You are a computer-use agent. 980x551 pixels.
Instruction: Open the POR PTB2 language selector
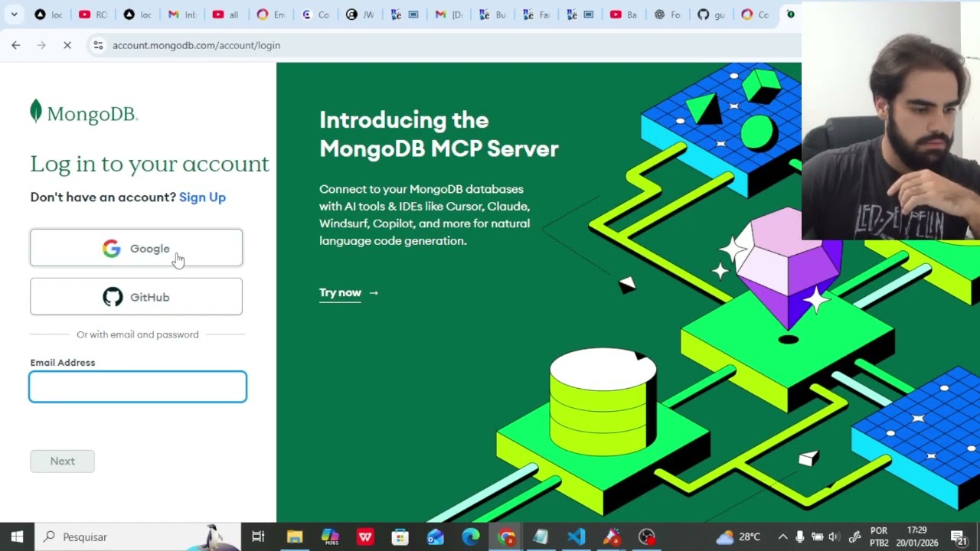tap(879, 536)
